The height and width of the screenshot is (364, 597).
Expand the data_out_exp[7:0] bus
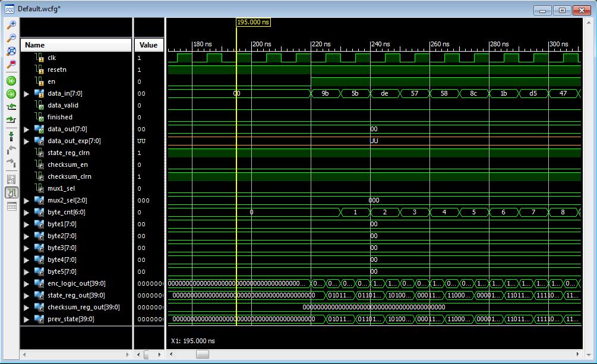click(26, 141)
